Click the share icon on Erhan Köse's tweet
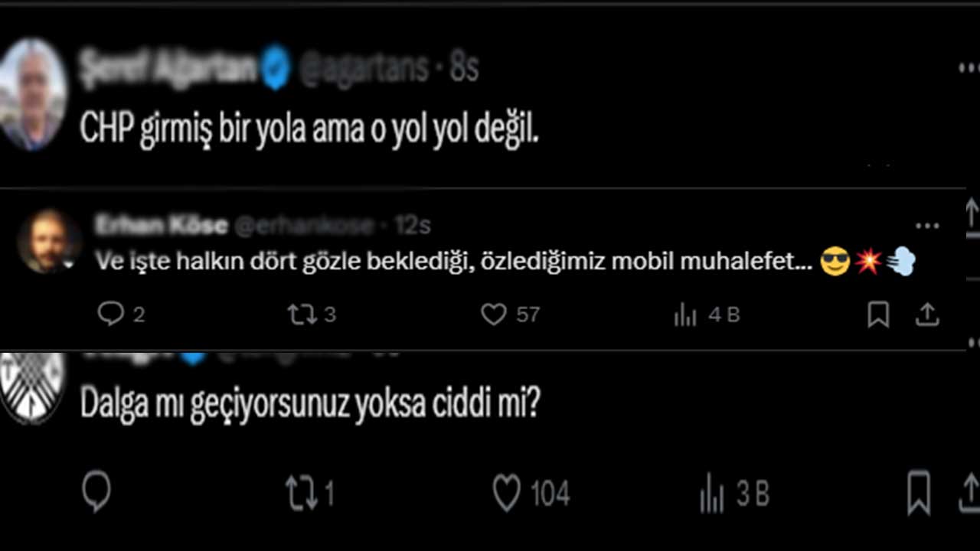This screenshot has width=980, height=551. 928,314
